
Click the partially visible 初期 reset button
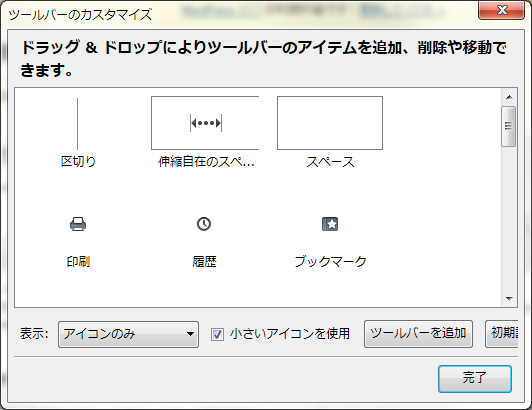point(502,334)
